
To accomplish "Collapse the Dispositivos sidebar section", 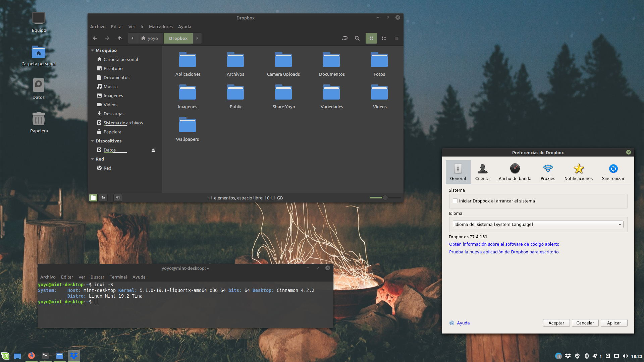I will point(92,141).
